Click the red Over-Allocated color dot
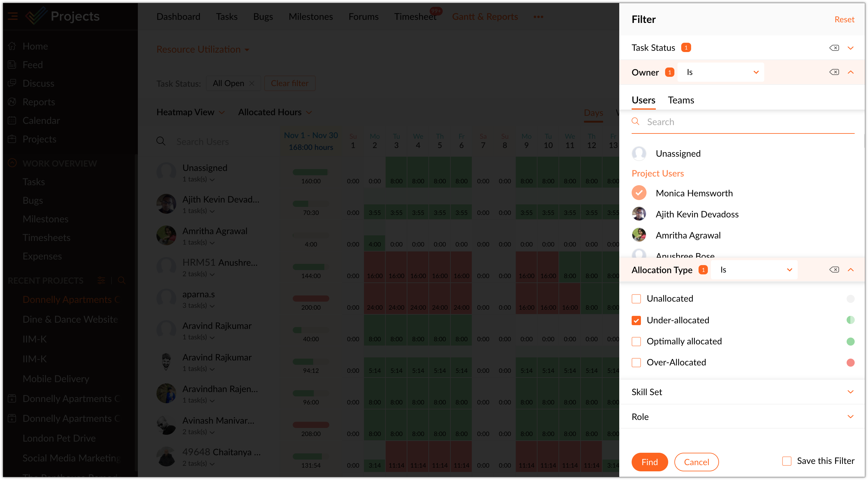This screenshot has width=868, height=480. [850, 362]
